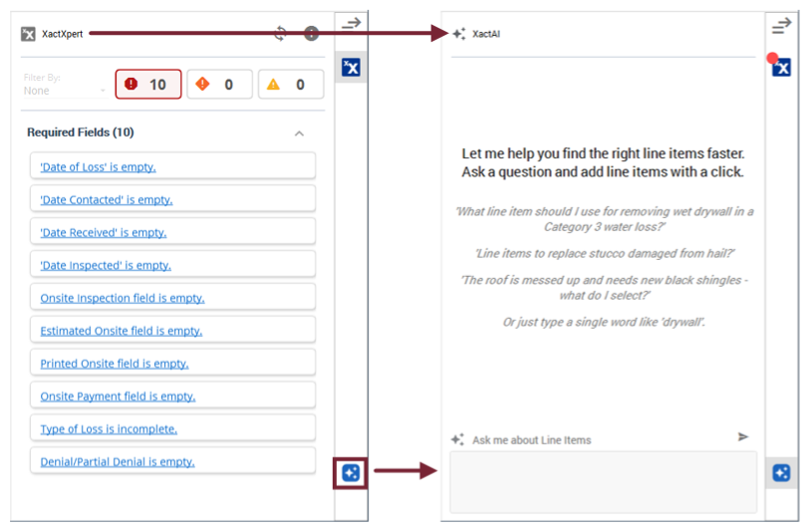Switch to XactXpert from XactAI panel sidebar
Screen dimensions: 808x532
781,68
